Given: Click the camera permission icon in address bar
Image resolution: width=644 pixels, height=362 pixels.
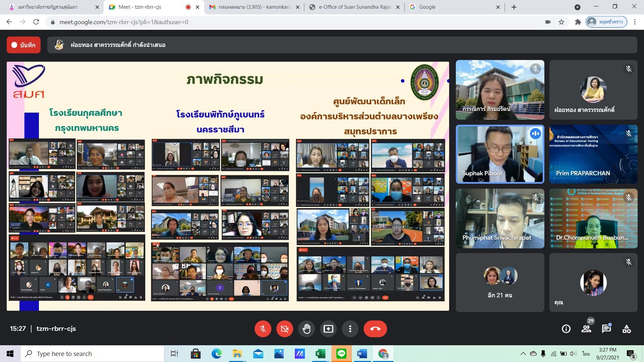Looking at the screenshot, I should (548, 22).
